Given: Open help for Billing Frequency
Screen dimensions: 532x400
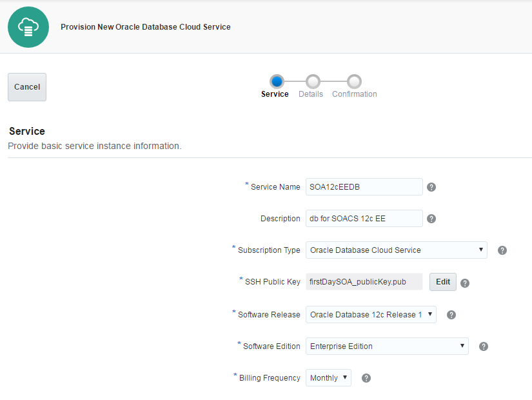Looking at the screenshot, I should 366,378.
